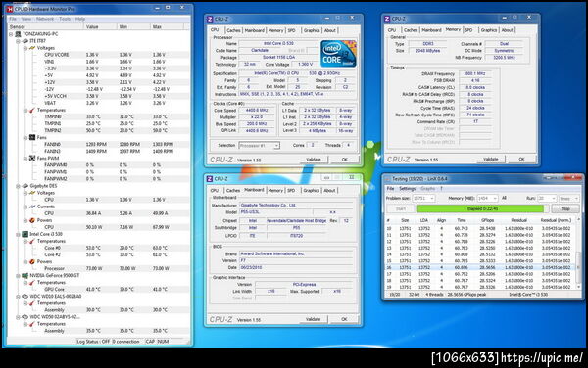This screenshot has width=588, height=368.
Task: Collapse the ITE IT87 Temperatures group
Action: [25, 110]
